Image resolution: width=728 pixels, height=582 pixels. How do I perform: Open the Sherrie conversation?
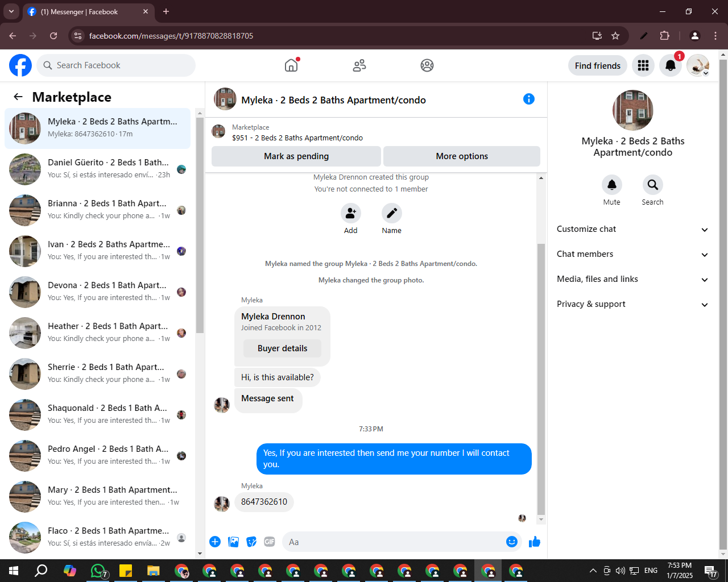pyautogui.click(x=98, y=374)
